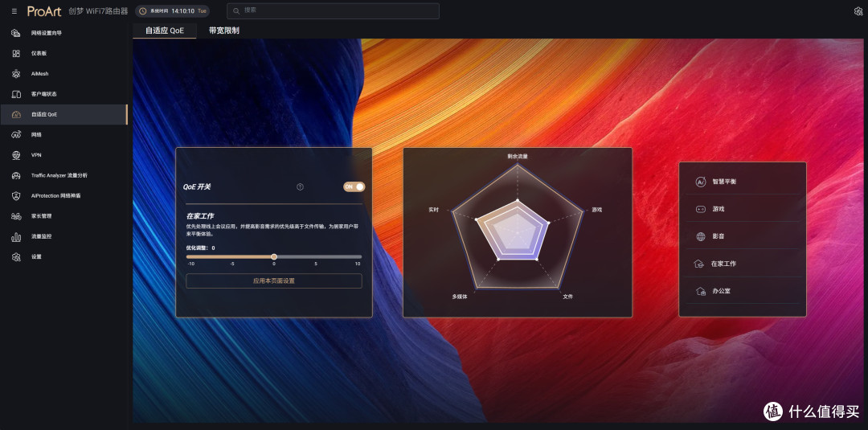Viewport: 868px width, 430px height.
Task: Select 在家工作 mode in list
Action: (743, 264)
